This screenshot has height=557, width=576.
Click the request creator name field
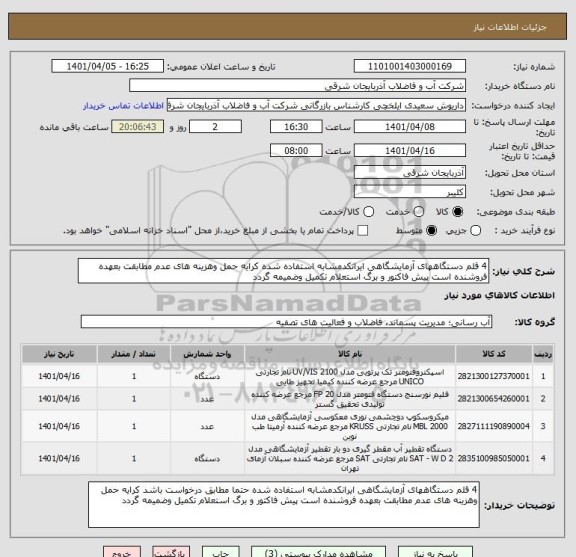[x=316, y=105]
